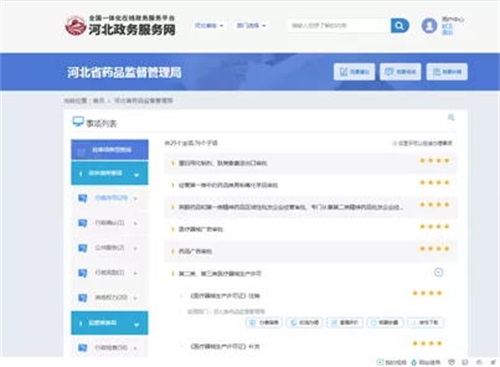This screenshot has width=500, height=367.
Task: Click the small magnifier icon in 事项列表 header
Action: coord(451,117)
